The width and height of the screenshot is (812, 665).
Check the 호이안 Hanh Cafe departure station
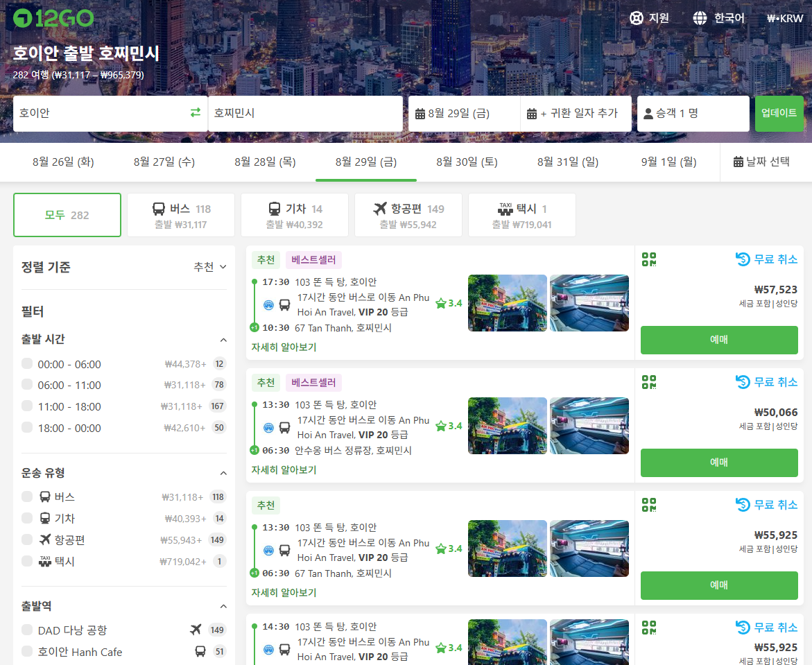point(27,651)
